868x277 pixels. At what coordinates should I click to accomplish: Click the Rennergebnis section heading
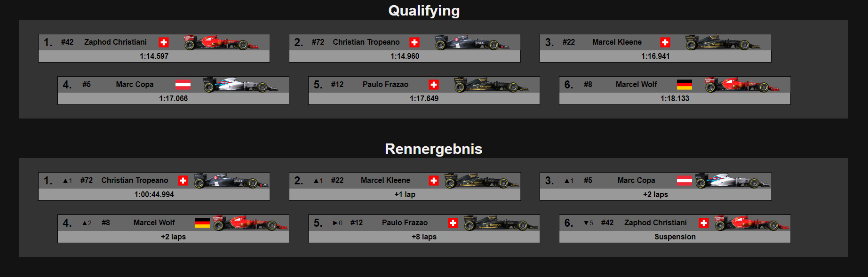click(x=433, y=149)
